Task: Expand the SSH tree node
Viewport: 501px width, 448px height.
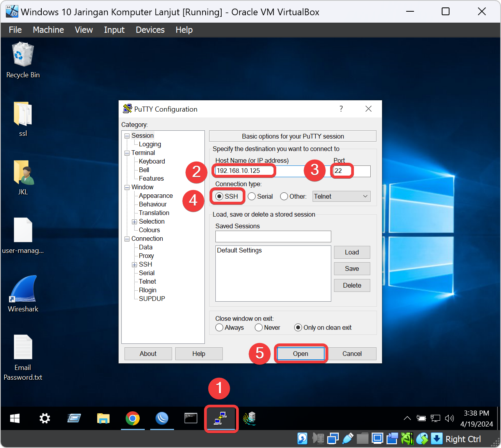Action: 134,265
